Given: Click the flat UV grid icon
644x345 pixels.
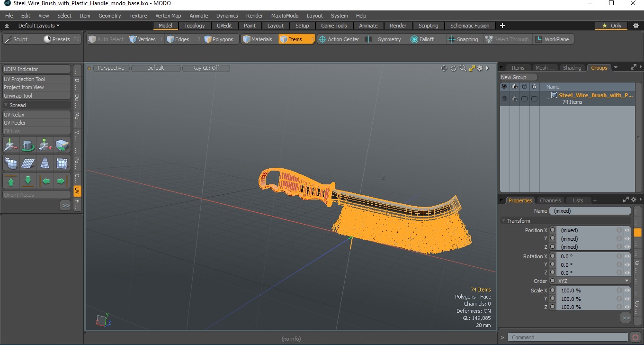Looking at the screenshot, I should pyautogui.click(x=28, y=163).
